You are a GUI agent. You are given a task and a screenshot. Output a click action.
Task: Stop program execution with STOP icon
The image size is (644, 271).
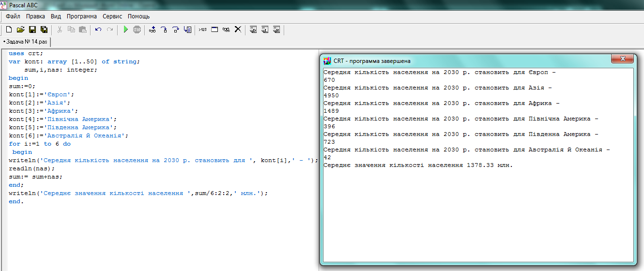click(137, 30)
